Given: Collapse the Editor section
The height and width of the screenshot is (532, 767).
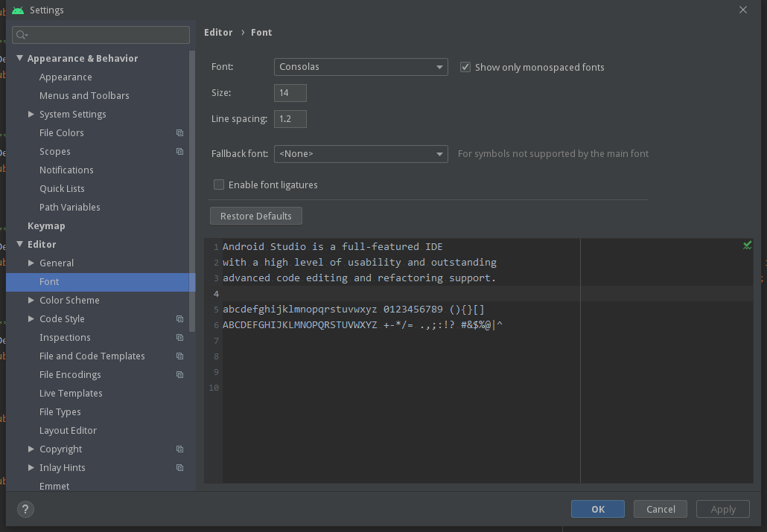Looking at the screenshot, I should coord(20,244).
